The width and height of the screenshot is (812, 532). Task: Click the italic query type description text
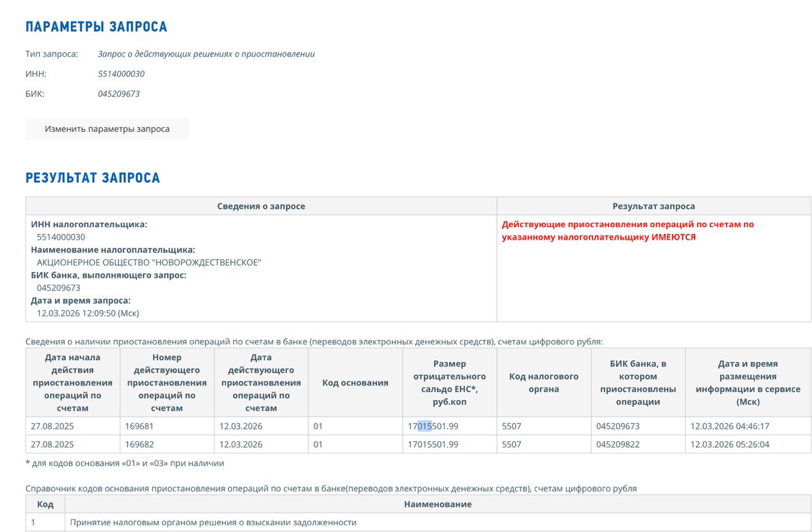[x=206, y=54]
